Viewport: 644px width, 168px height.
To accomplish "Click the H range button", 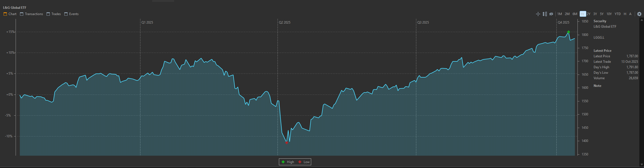I will 625,14.
